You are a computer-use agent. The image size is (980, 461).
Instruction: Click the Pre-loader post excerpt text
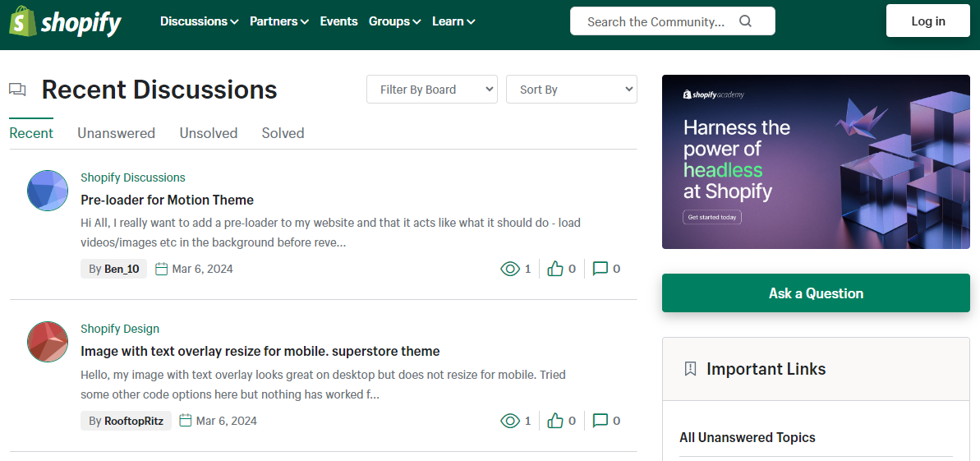(x=331, y=233)
